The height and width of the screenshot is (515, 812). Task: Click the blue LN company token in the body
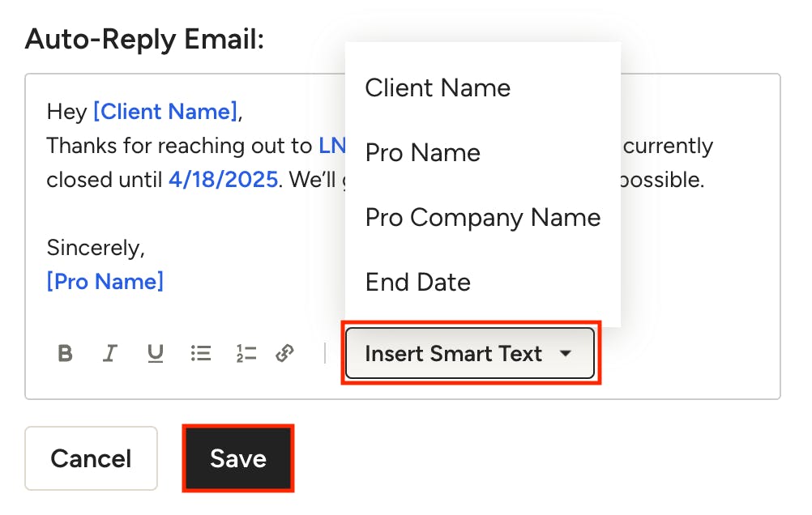coord(332,146)
